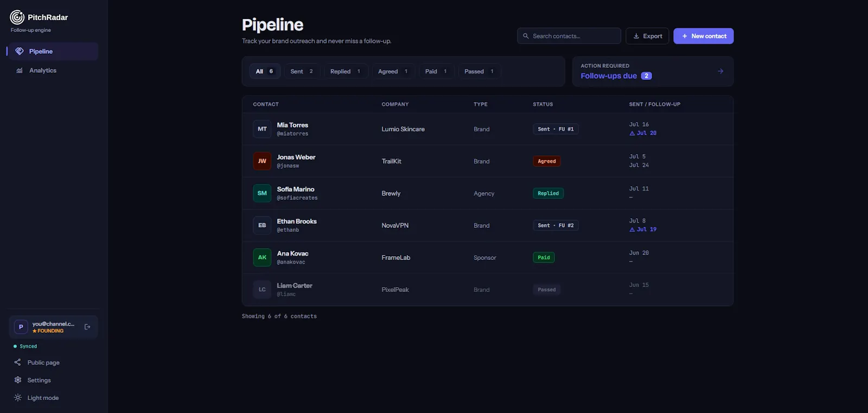Click company Brewly
Image resolution: width=868 pixels, height=413 pixels.
(x=391, y=193)
